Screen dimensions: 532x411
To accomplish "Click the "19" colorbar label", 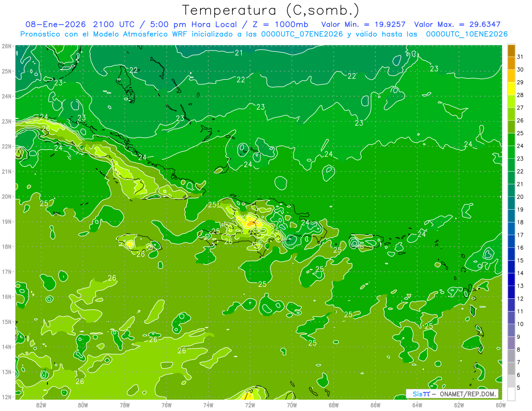I will 520,209.
